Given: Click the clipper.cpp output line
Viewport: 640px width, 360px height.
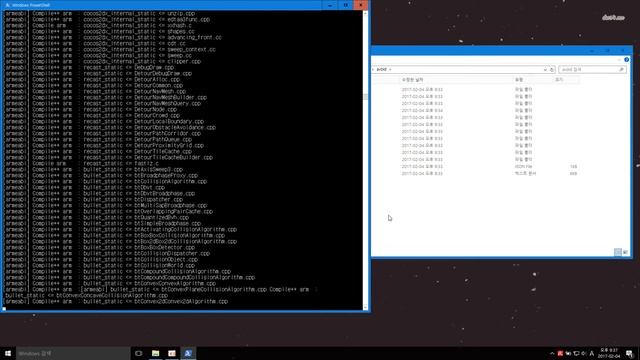Looking at the screenshot, I should pyautogui.click(x=103, y=62).
